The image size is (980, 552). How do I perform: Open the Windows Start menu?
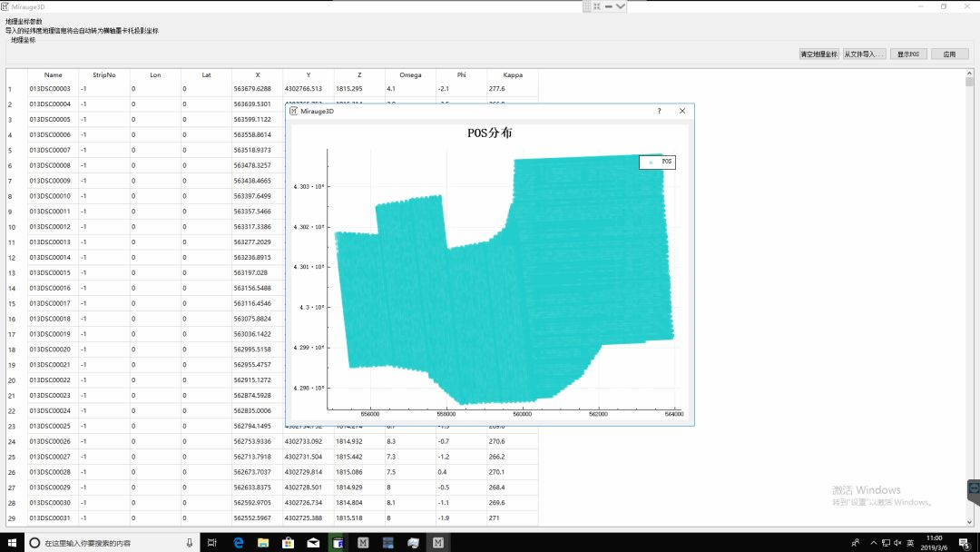(x=12, y=542)
